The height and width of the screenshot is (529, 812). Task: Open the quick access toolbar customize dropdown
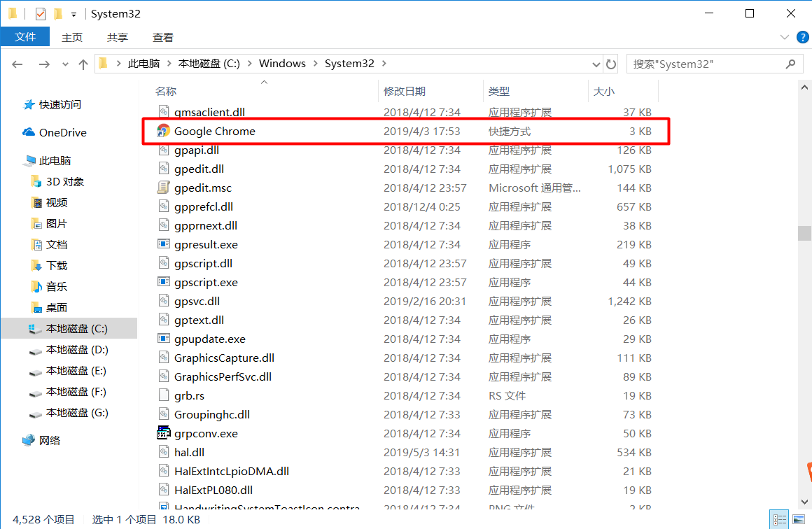73,13
